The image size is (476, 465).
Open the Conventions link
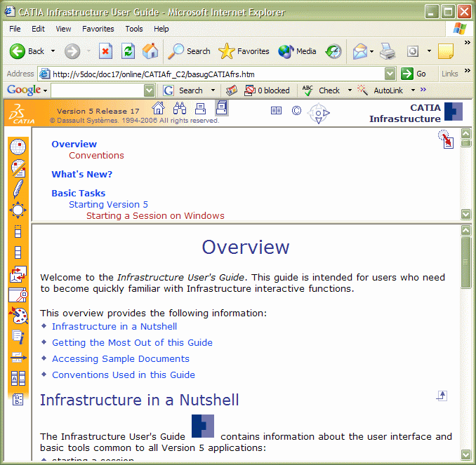click(96, 155)
